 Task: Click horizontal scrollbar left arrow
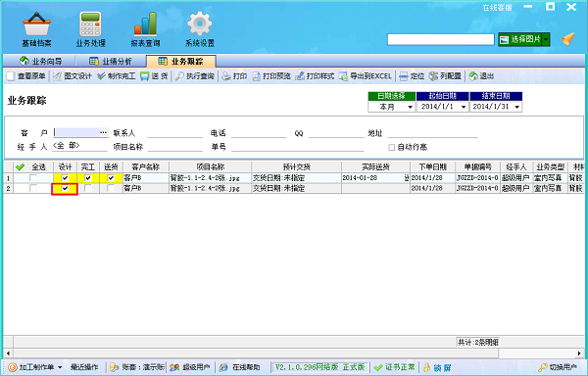click(8, 353)
